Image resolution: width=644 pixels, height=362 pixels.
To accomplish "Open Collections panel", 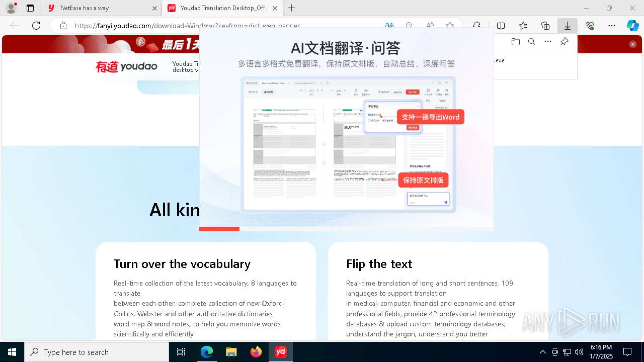I will [545, 26].
